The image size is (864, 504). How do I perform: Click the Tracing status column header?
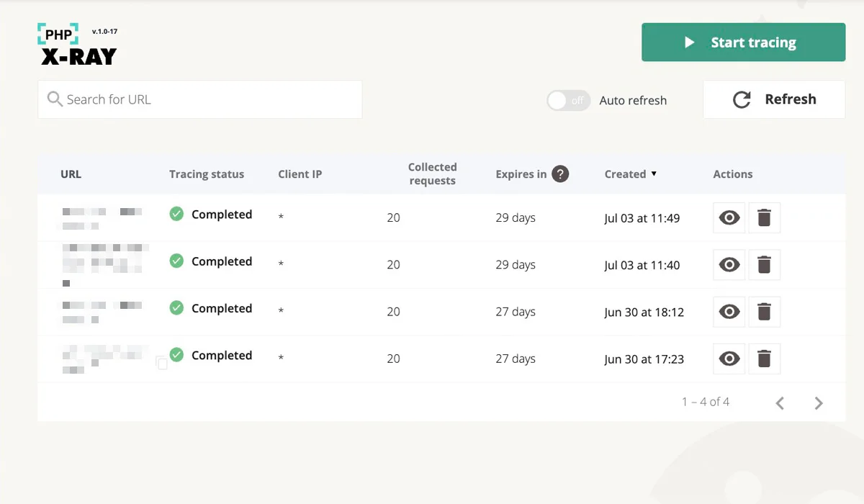click(x=207, y=174)
